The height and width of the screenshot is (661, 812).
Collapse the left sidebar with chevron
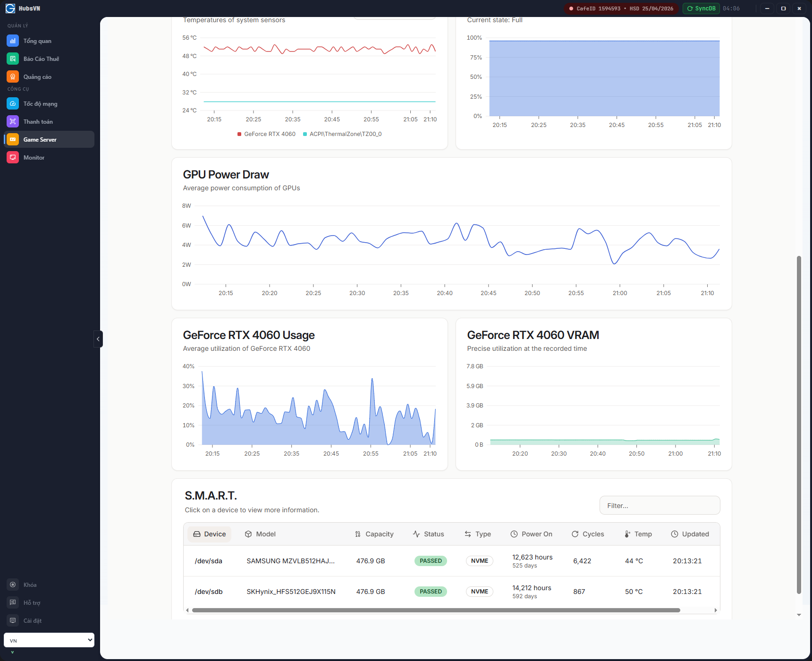tap(98, 339)
